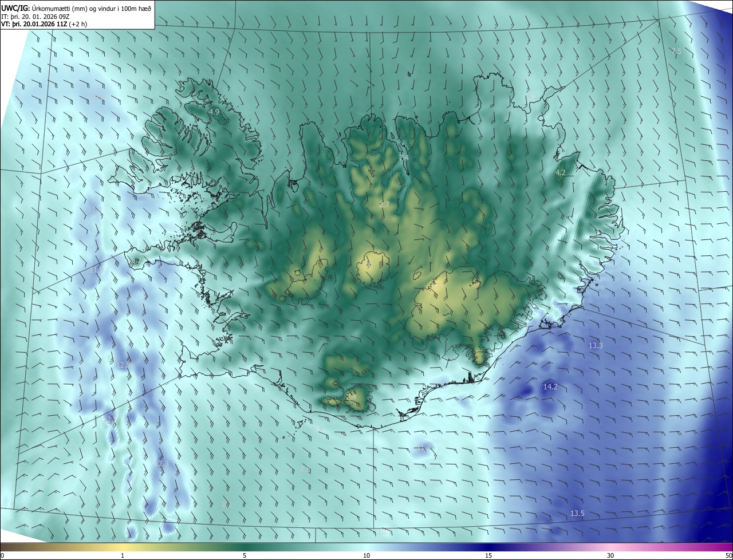Image resolution: width=733 pixels, height=560 pixels.
Task: Click the 14.2 value in the dark blue patch
Action: pos(550,387)
